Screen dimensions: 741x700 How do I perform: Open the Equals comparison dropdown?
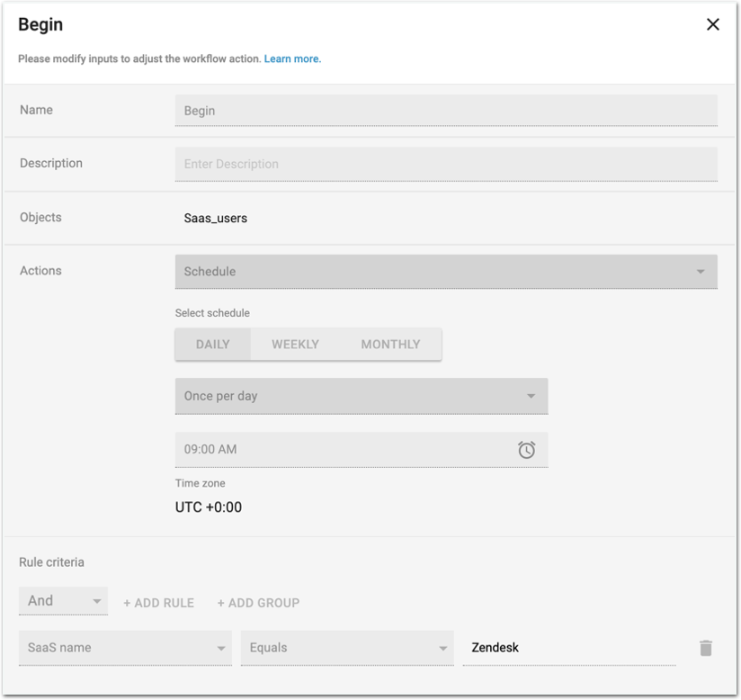click(346, 648)
